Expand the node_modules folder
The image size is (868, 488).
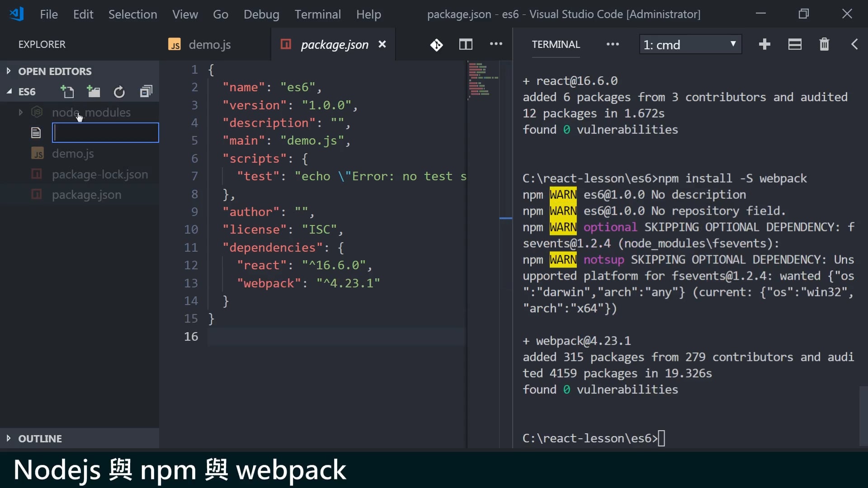21,113
